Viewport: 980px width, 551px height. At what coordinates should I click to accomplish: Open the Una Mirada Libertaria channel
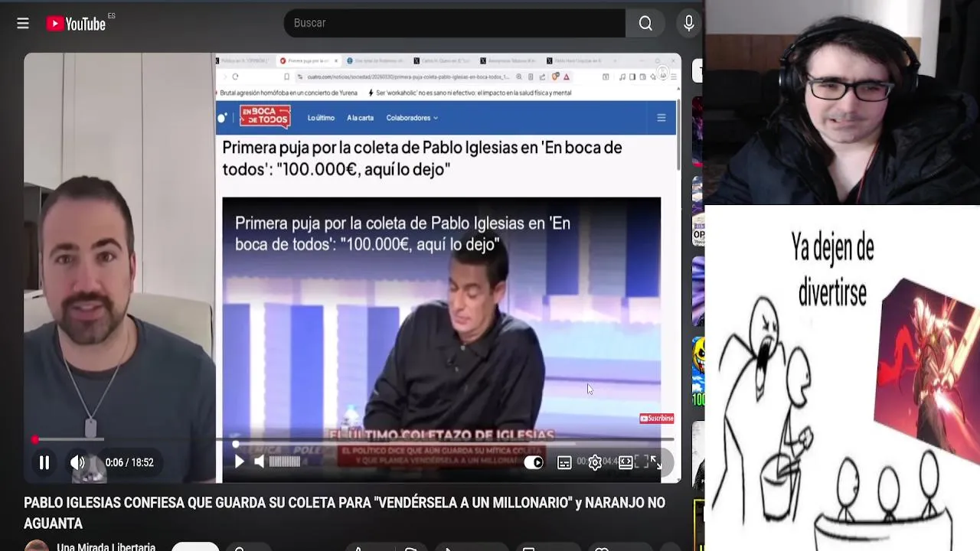click(106, 546)
